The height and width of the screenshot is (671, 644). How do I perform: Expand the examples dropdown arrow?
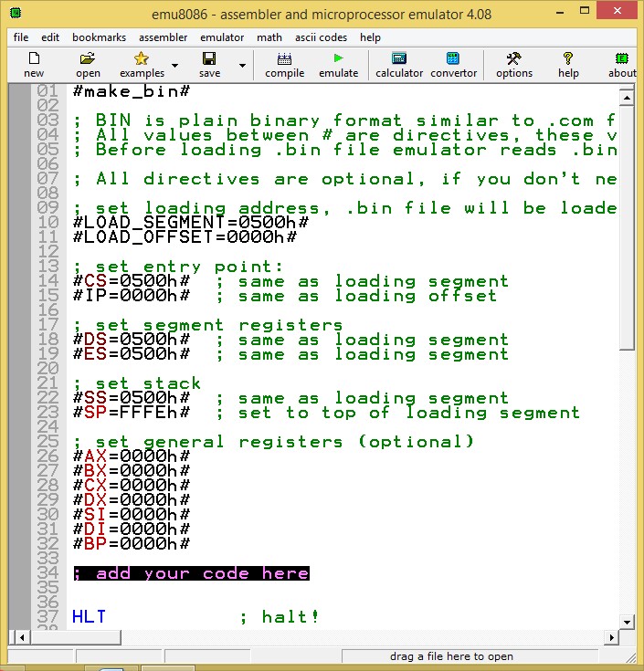(174, 66)
